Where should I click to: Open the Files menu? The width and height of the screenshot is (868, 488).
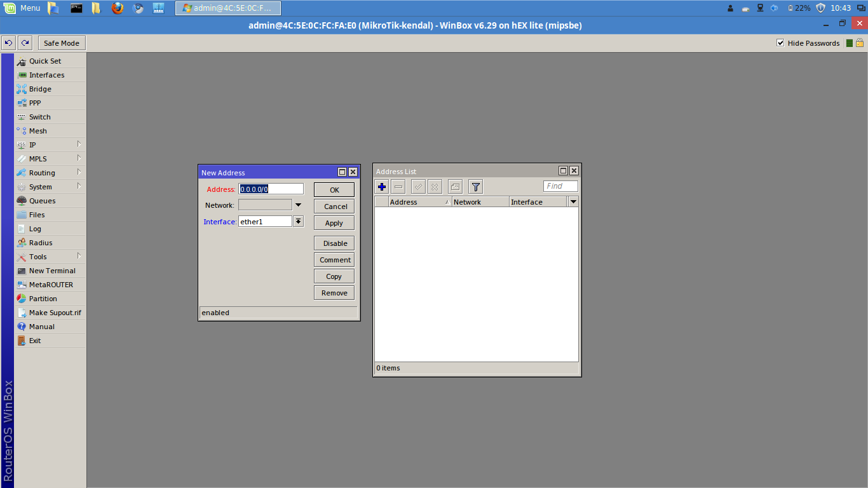(x=50, y=215)
